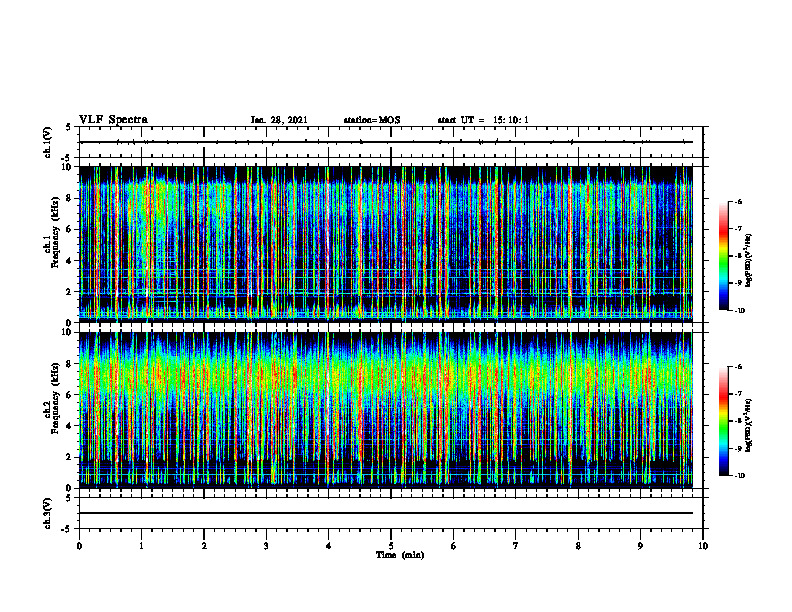Click the "-8" label on ch.2 color bar

click(737, 421)
